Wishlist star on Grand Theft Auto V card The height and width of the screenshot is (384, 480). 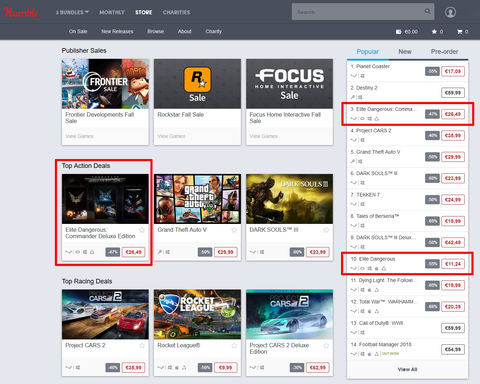coord(234,230)
